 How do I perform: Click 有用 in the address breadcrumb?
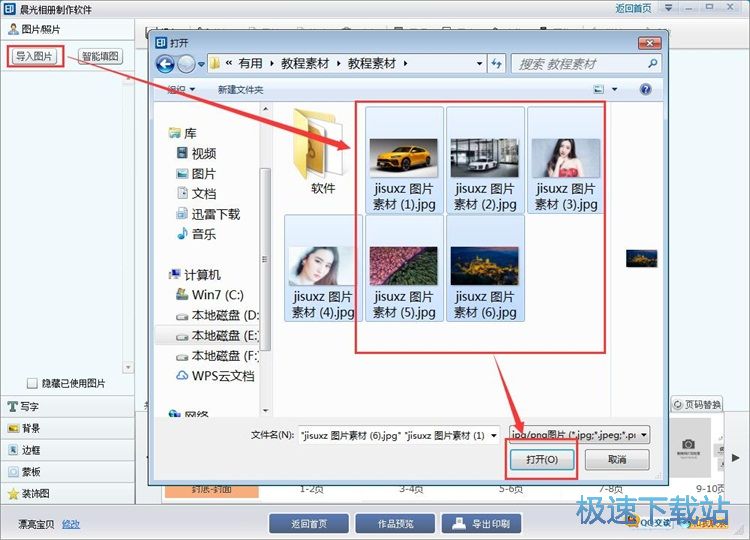[250, 64]
